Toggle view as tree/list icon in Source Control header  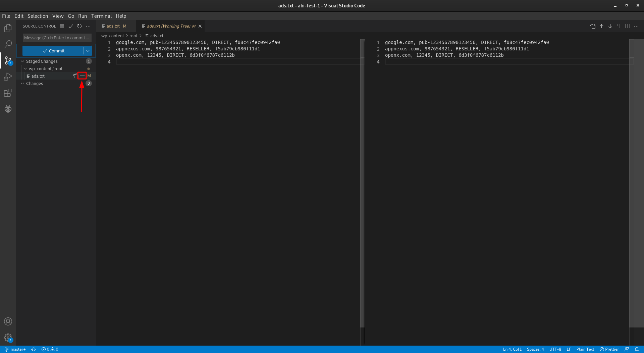point(62,26)
